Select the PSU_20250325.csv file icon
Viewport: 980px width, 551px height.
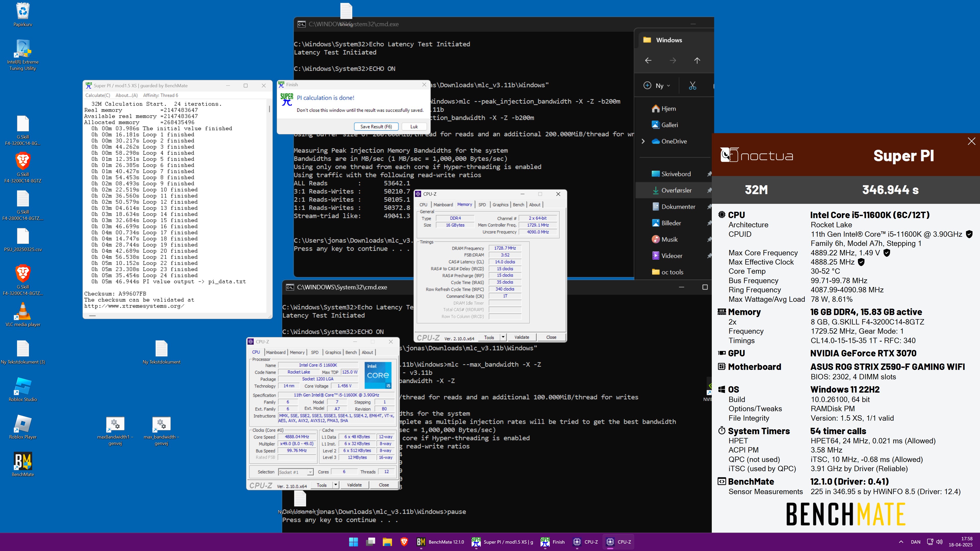coord(23,240)
